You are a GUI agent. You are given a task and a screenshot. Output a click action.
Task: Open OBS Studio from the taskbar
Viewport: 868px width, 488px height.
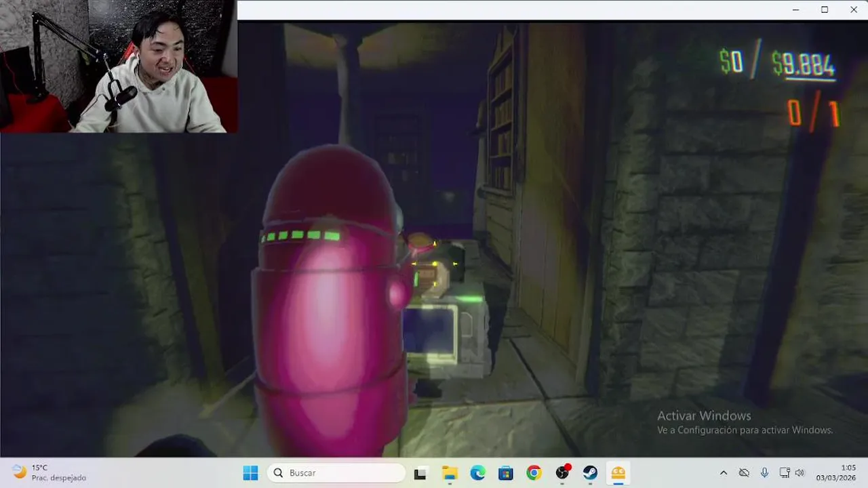tap(562, 473)
